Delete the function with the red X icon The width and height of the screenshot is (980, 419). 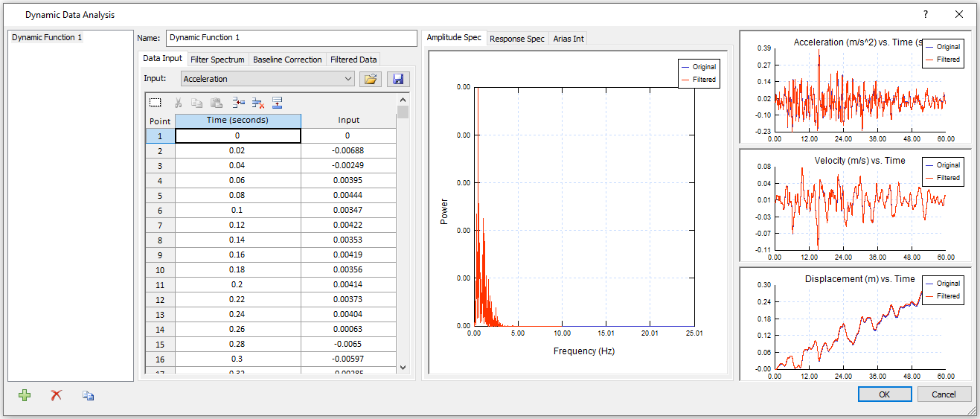[56, 395]
